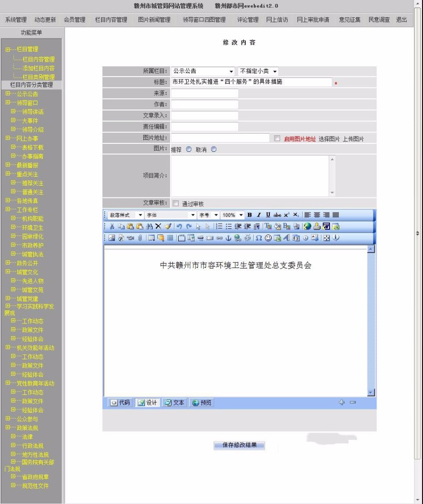Open the 会员管理 menu

point(75,20)
